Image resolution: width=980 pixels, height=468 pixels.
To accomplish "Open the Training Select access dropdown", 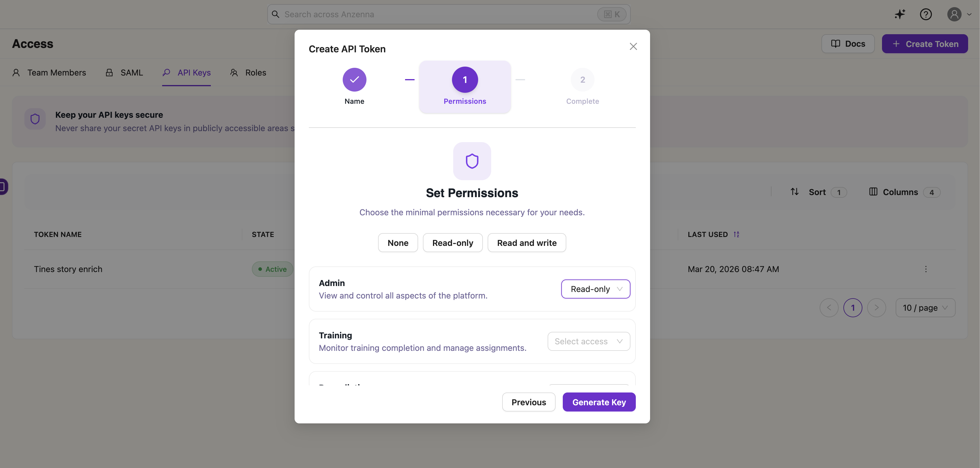I will 589,341.
